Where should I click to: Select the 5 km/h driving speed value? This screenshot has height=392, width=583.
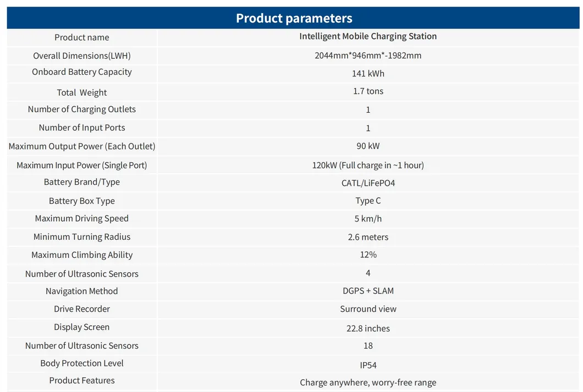368,218
